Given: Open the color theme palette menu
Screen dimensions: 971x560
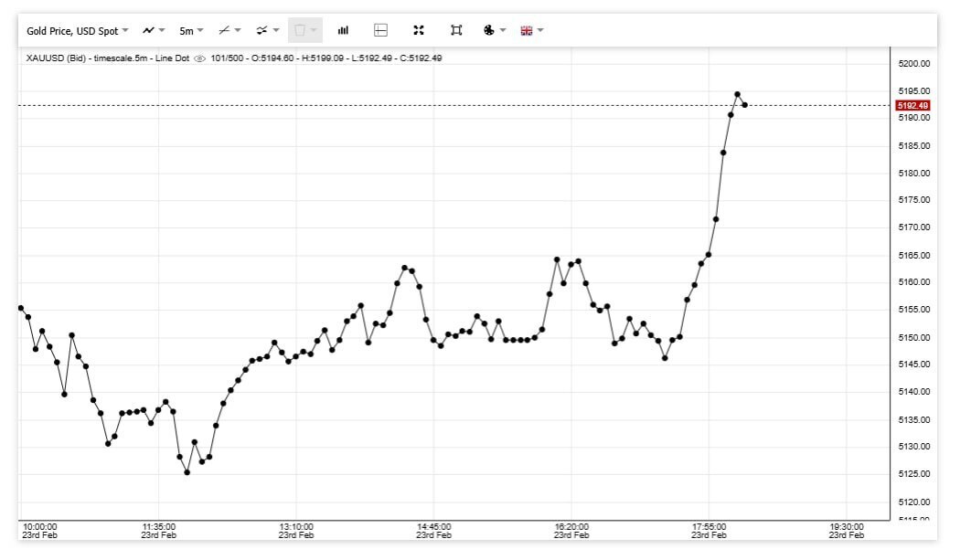Looking at the screenshot, I should tap(494, 31).
